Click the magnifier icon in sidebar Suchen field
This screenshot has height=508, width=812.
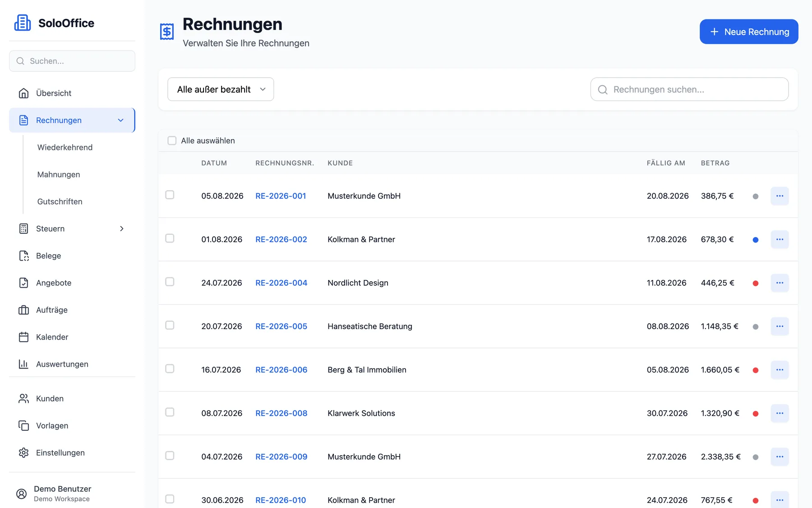click(20, 61)
